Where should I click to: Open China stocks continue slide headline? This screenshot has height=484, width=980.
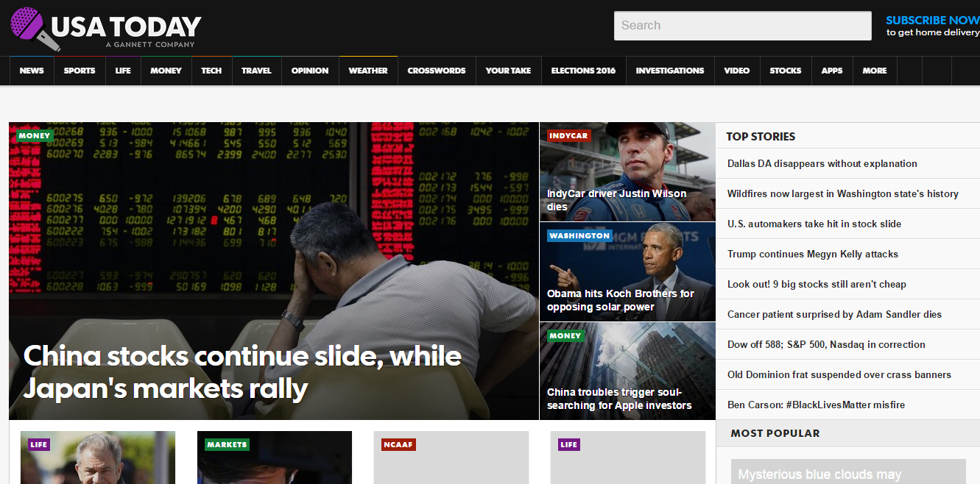coord(243,371)
